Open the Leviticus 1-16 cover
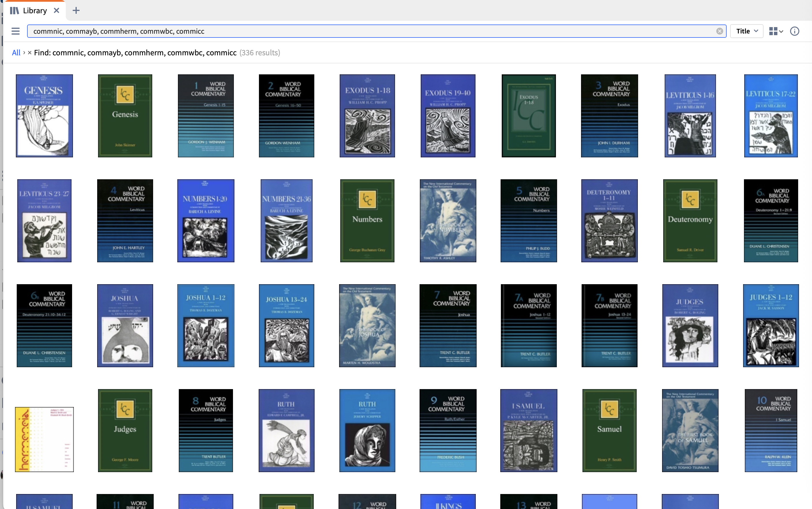Viewport: 812px width, 509px height. coord(690,116)
